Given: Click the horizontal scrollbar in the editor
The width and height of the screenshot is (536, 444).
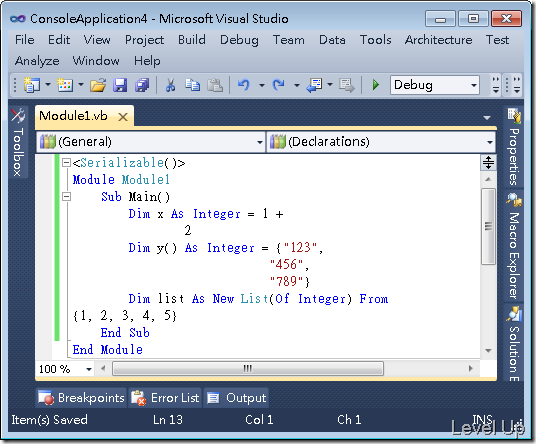Looking at the screenshot, I should [x=248, y=369].
